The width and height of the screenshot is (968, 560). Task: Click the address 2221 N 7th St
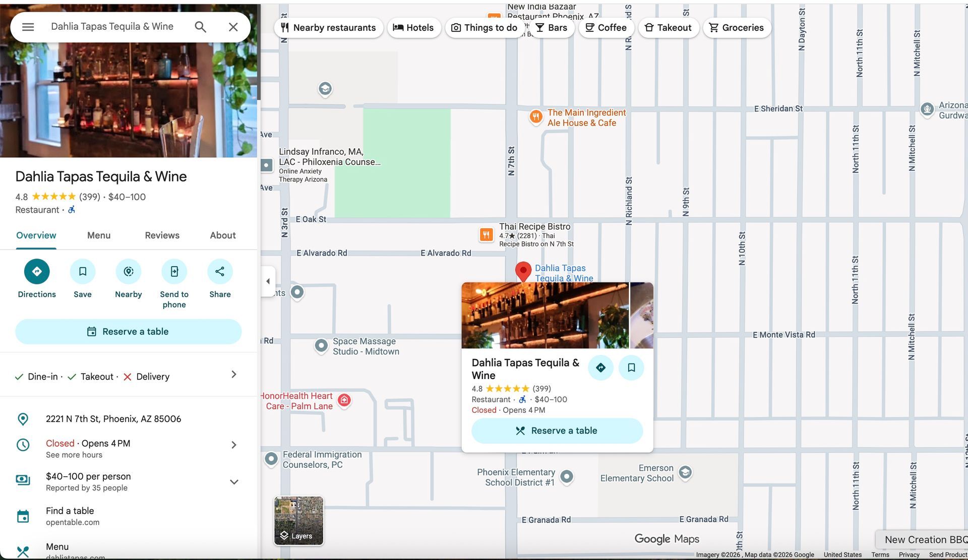coord(113,419)
